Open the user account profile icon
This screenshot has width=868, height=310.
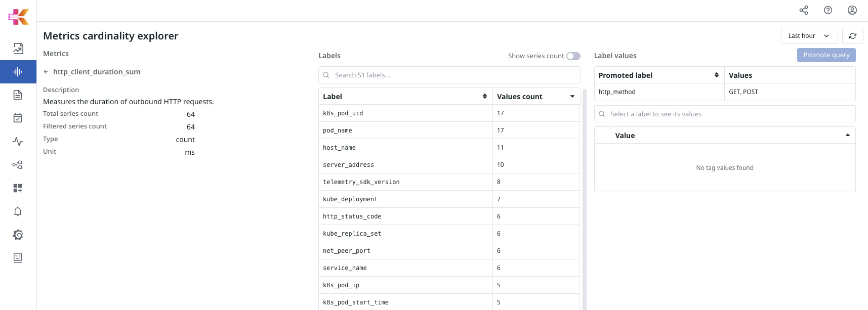pos(852,10)
